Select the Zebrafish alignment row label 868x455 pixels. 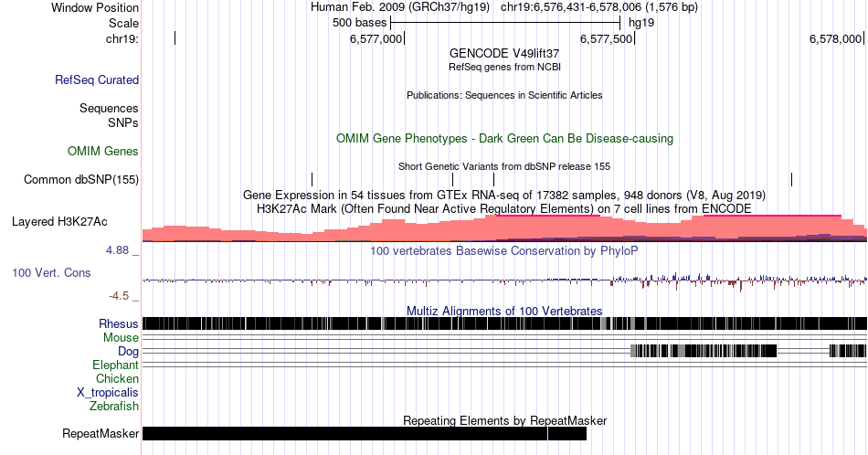114,407
